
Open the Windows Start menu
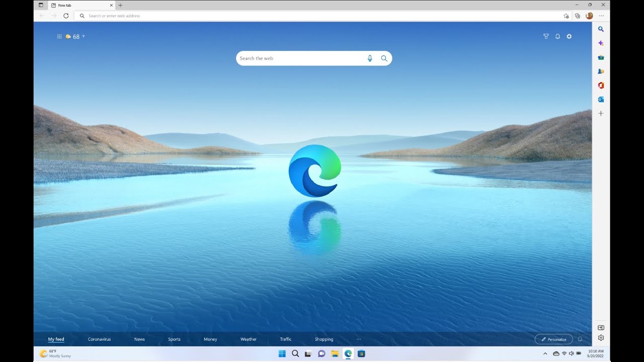pos(282,353)
